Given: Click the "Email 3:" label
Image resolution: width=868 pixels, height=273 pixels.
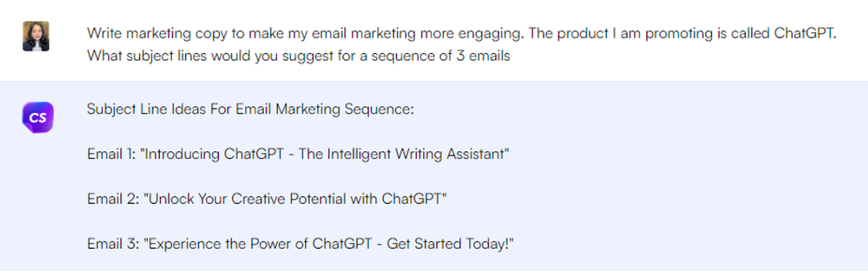Looking at the screenshot, I should (113, 244).
